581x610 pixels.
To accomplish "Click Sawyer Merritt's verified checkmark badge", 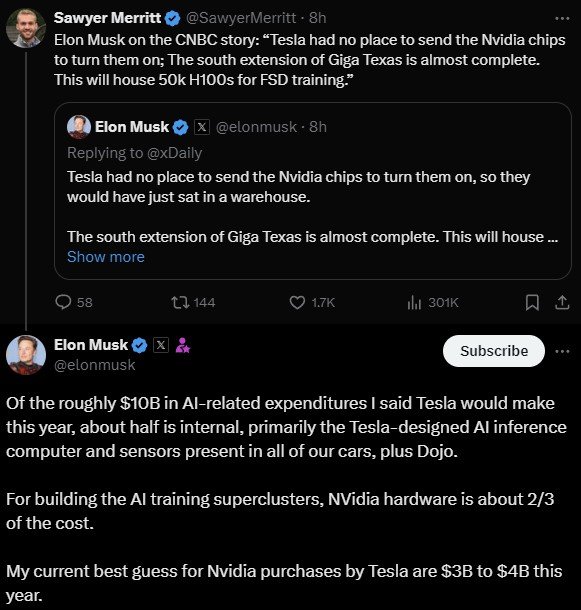I will pyautogui.click(x=172, y=18).
